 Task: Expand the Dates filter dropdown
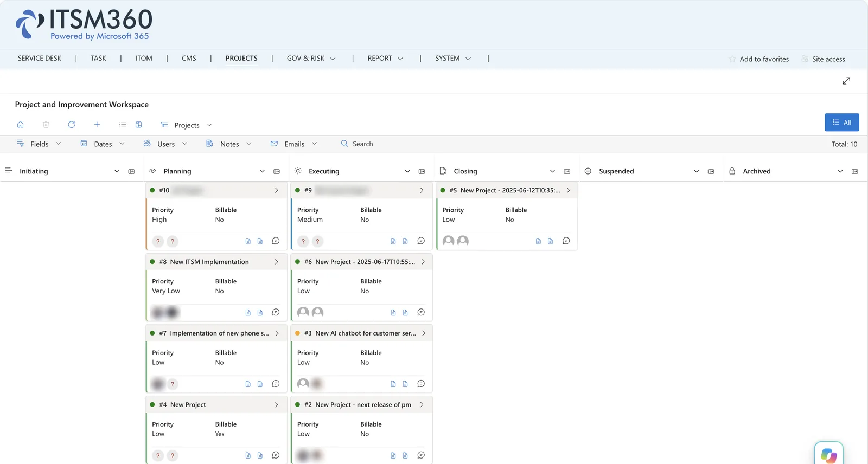[x=103, y=144]
